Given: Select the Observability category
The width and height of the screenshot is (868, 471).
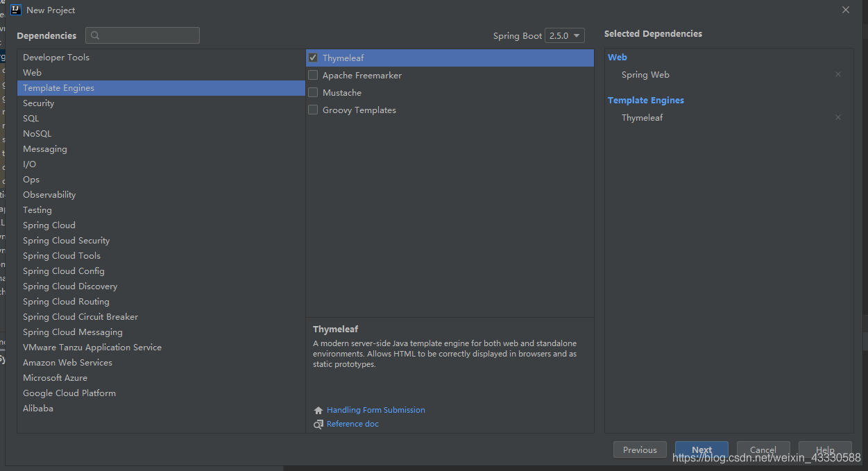Looking at the screenshot, I should [x=161, y=195].
